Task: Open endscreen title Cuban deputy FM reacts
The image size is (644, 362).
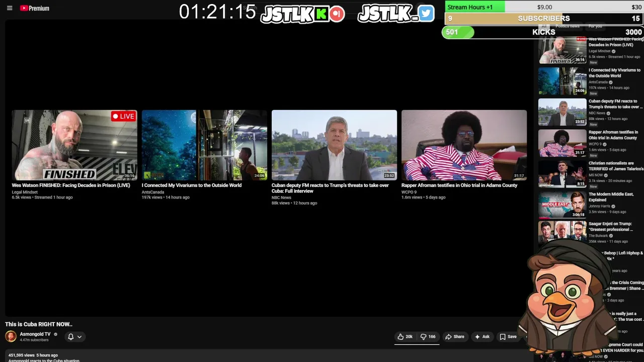Action: tap(330, 188)
